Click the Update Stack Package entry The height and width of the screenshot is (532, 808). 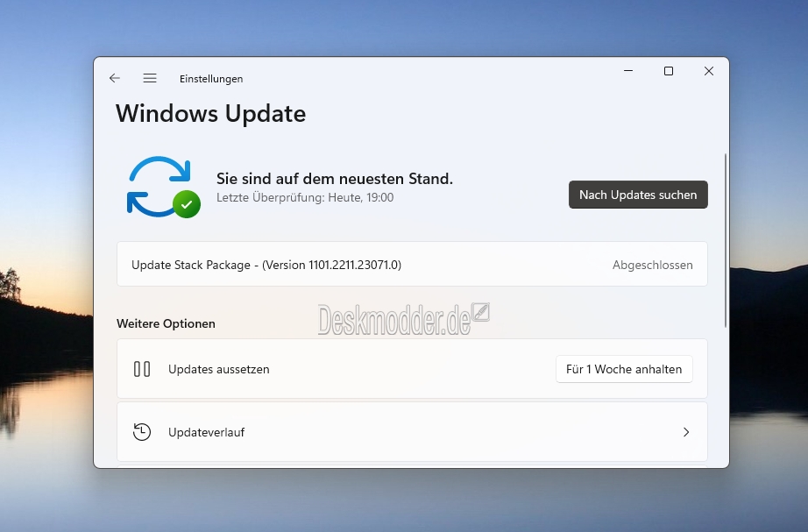(412, 264)
